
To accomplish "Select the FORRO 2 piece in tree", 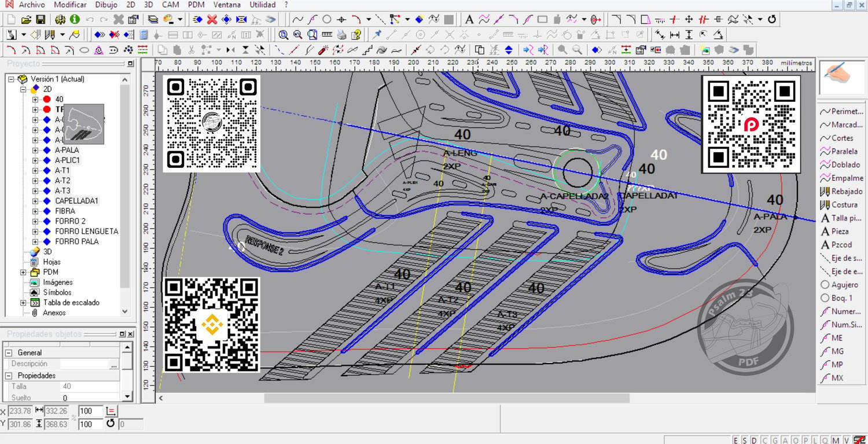I will (70, 221).
